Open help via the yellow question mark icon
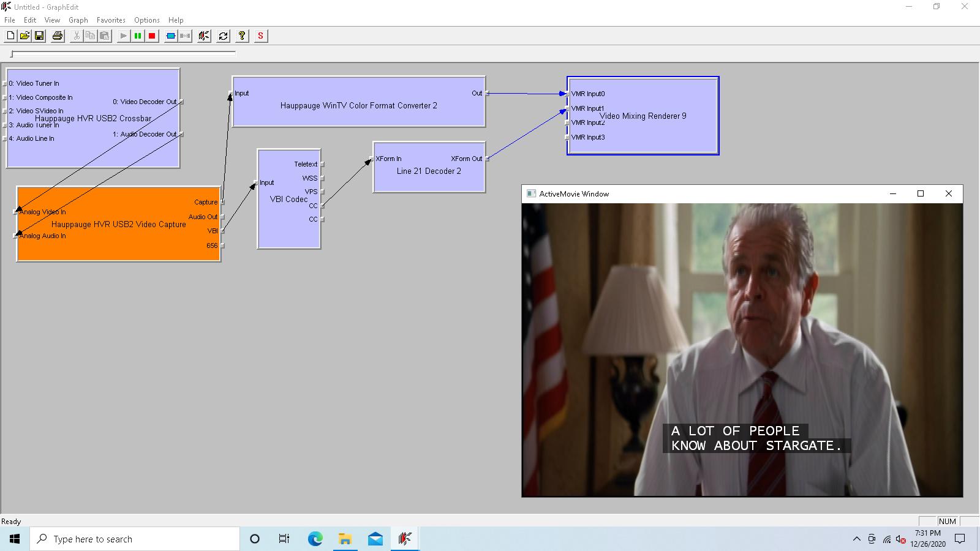This screenshot has width=980, height=551. (x=242, y=36)
